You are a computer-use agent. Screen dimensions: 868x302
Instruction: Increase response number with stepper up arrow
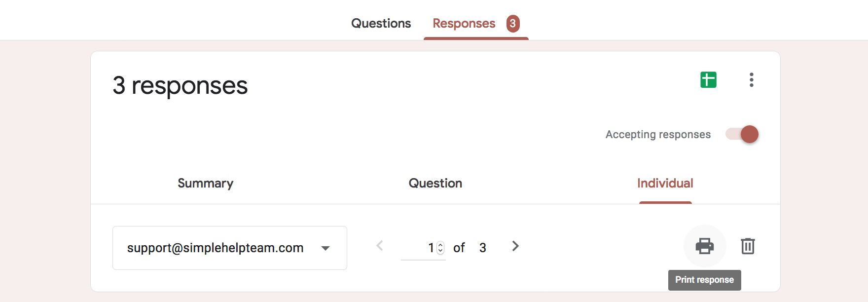(x=440, y=245)
